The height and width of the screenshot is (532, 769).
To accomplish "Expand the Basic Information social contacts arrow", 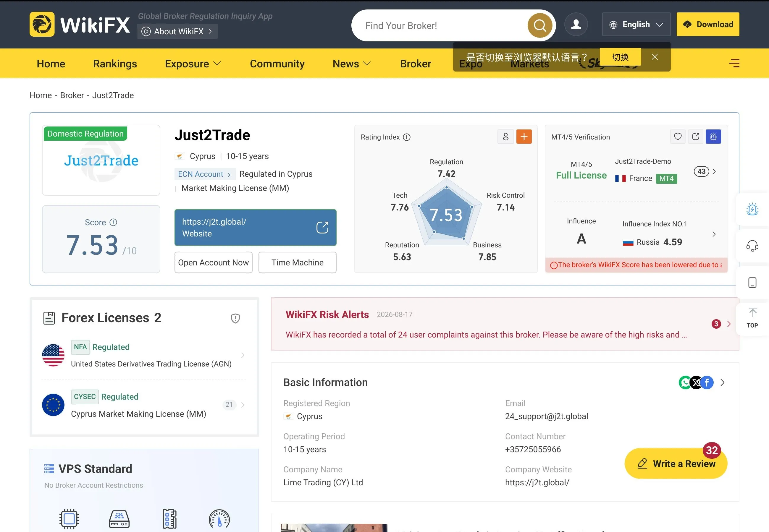I will [722, 383].
